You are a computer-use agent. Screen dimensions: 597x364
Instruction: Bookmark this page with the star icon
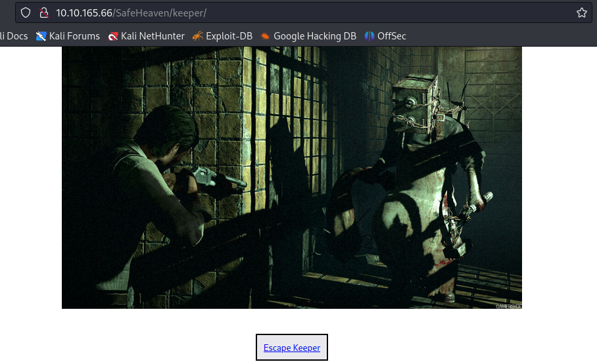click(x=581, y=12)
